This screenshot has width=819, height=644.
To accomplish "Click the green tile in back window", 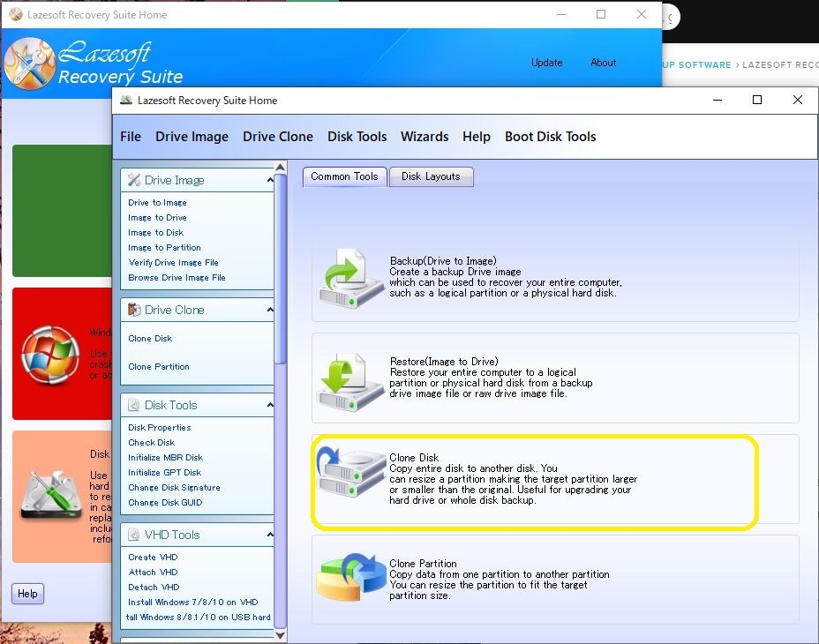I will point(62,211).
